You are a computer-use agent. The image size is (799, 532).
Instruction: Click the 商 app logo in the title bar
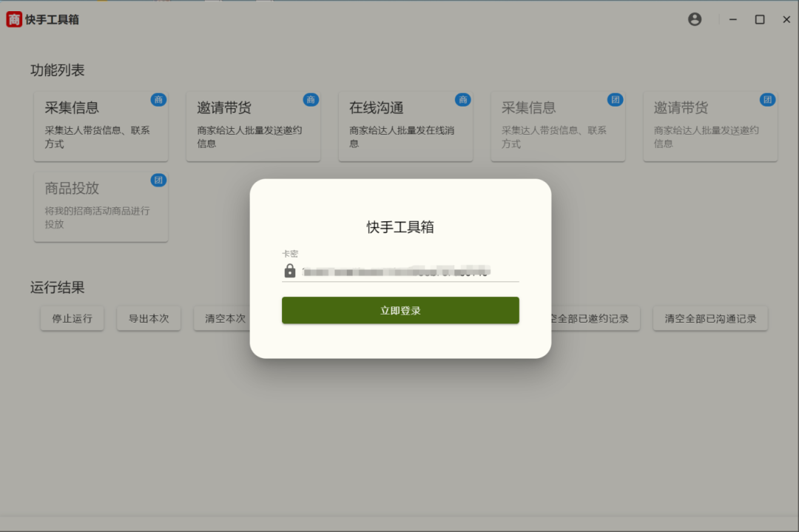[14, 19]
